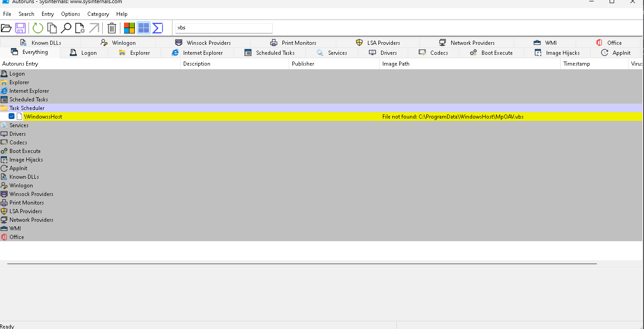Switch to the Boot Execute tab
644x329 pixels.
pos(491,53)
